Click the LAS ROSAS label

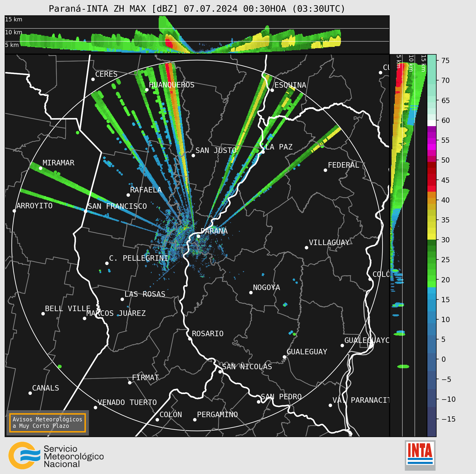pos(145,294)
